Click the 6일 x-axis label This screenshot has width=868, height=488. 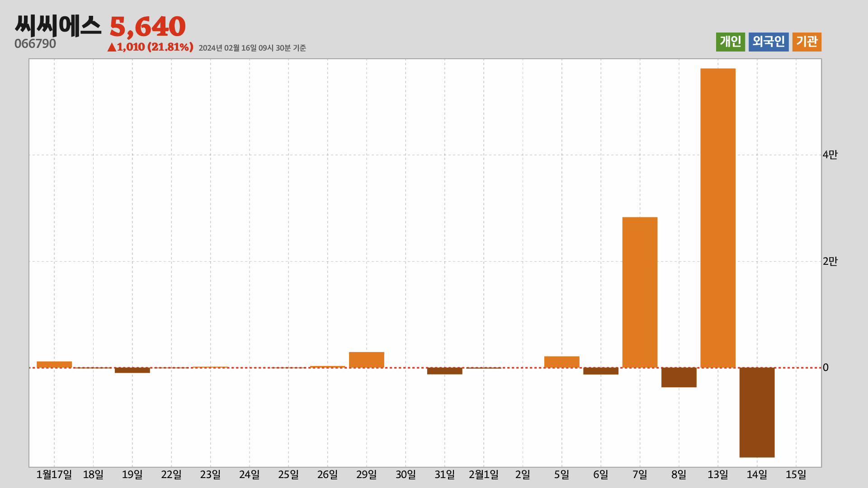click(x=601, y=475)
